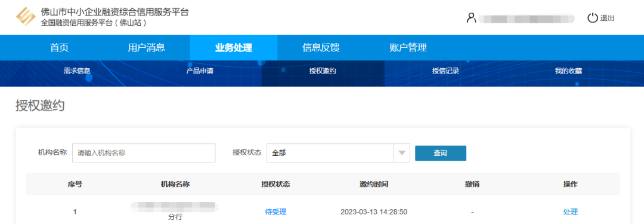
Task: Click 处理 link in row 1
Action: click(x=571, y=212)
